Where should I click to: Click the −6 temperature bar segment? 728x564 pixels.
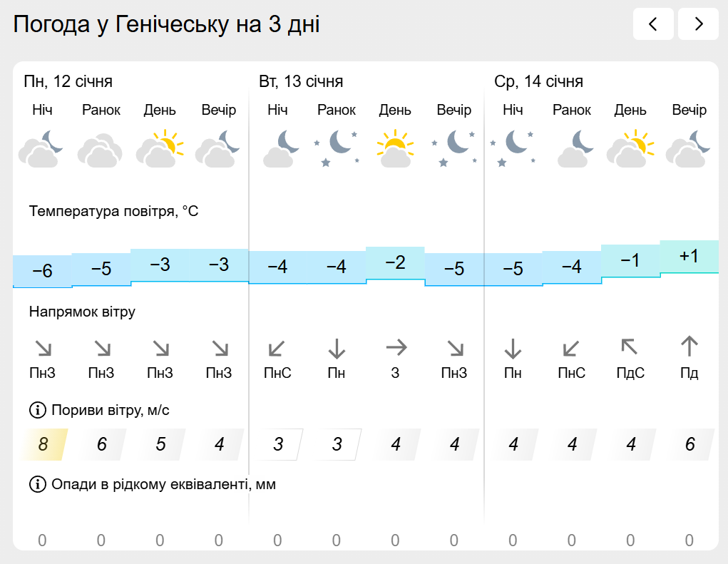[42, 270]
